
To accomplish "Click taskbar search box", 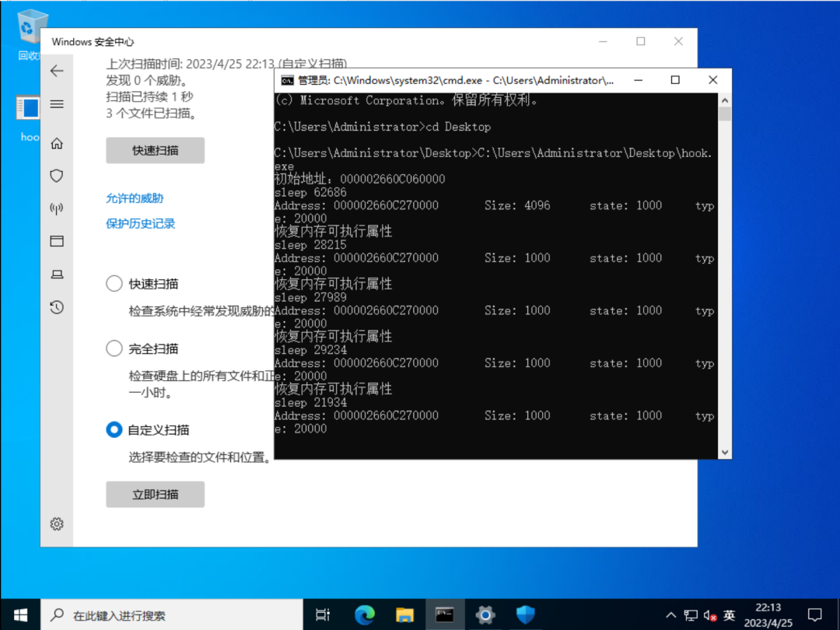I will (172, 614).
